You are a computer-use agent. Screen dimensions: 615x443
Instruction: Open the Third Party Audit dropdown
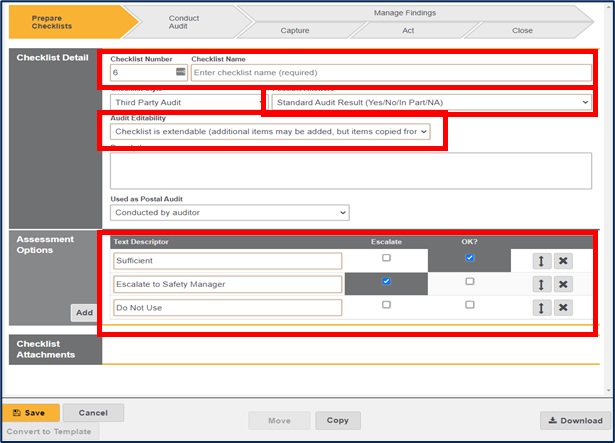(184, 102)
